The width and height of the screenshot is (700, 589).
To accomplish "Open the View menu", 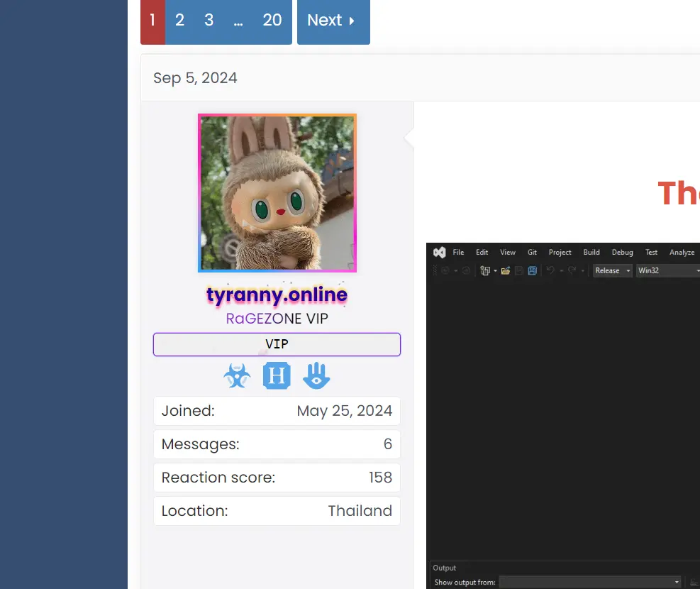I will (x=508, y=253).
